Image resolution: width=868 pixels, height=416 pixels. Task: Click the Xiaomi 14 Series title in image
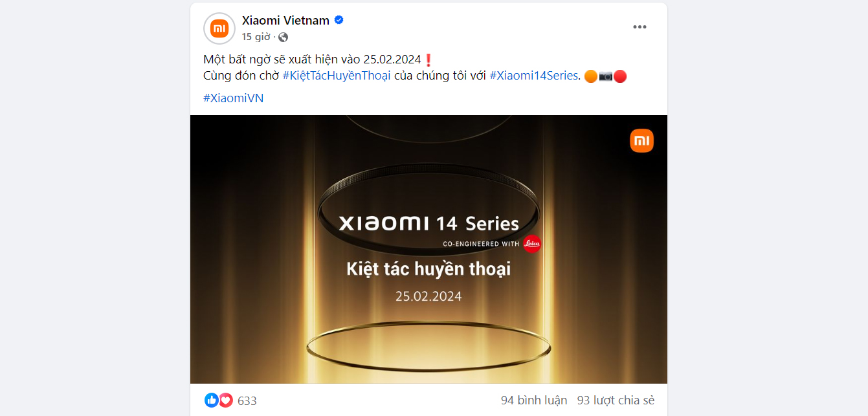click(x=428, y=224)
